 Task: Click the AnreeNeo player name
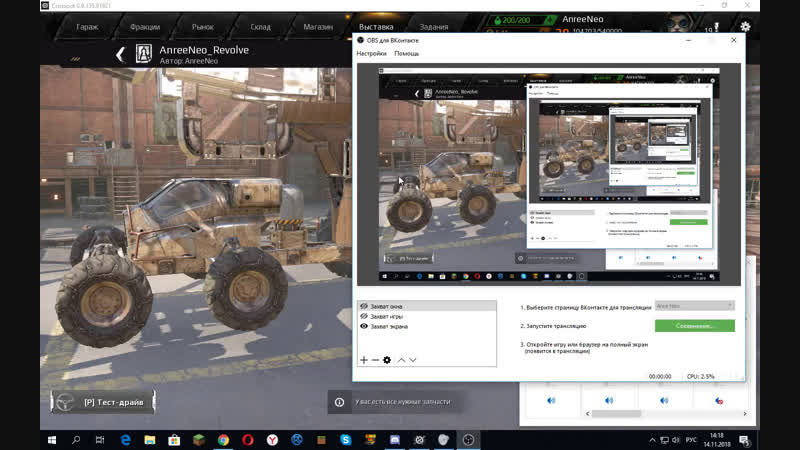coord(583,19)
